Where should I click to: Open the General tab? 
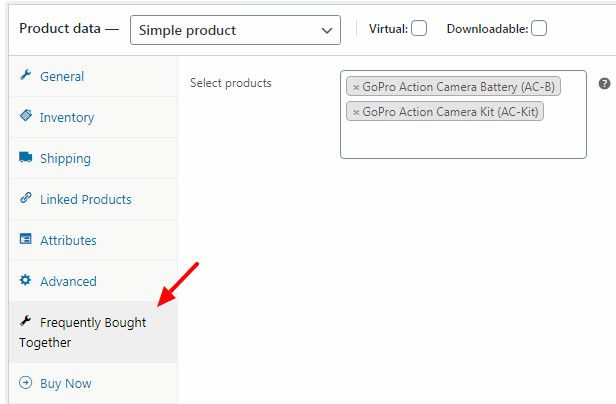pyautogui.click(x=62, y=76)
